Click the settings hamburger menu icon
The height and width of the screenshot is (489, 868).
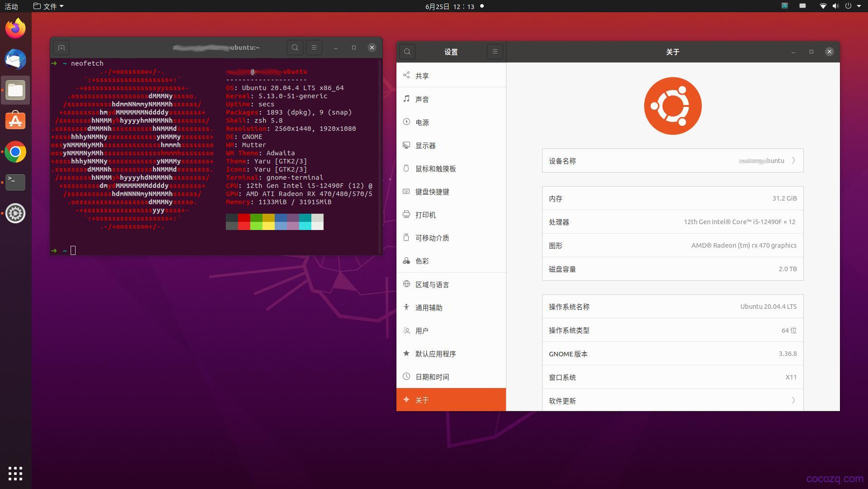point(495,51)
